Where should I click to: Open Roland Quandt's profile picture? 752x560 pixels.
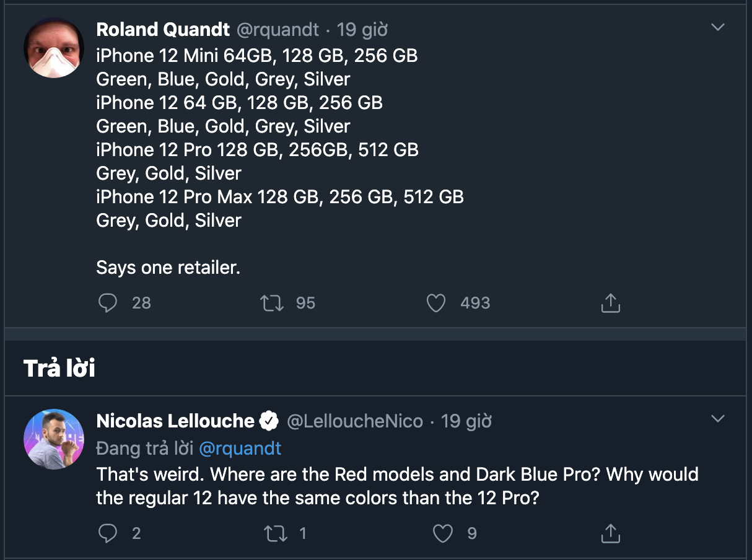tap(54, 48)
